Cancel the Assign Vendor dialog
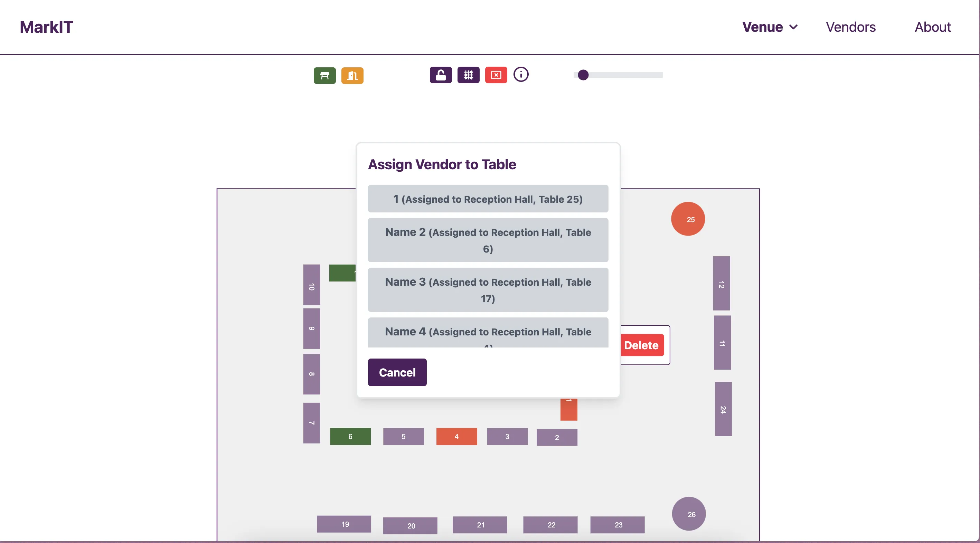This screenshot has height=543, width=980. click(x=397, y=372)
